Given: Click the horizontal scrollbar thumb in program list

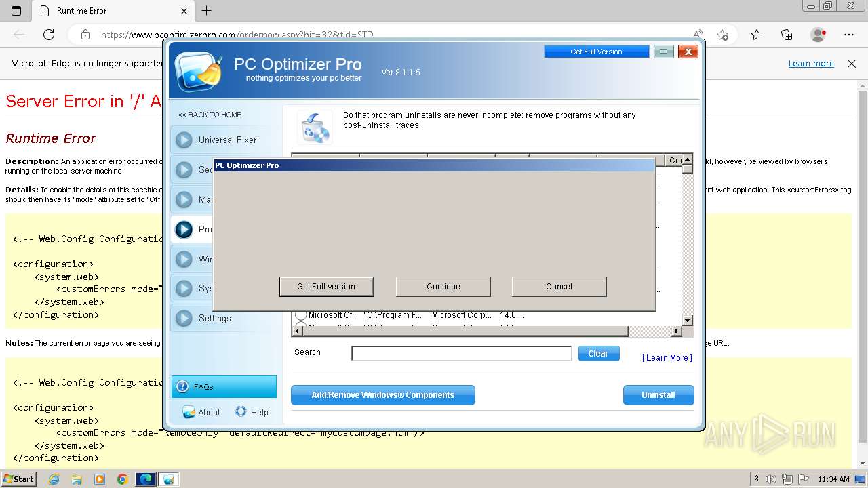Looking at the screenshot, I should coord(465,331).
